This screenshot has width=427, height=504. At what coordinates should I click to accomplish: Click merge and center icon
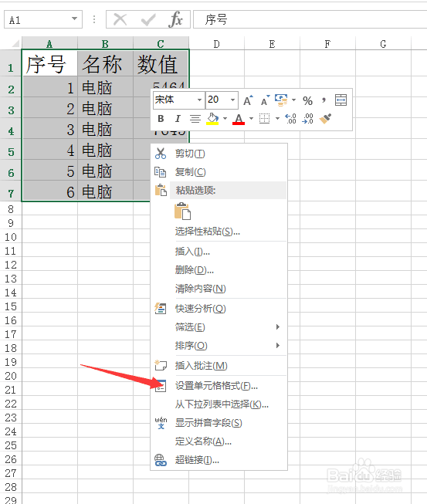[341, 100]
